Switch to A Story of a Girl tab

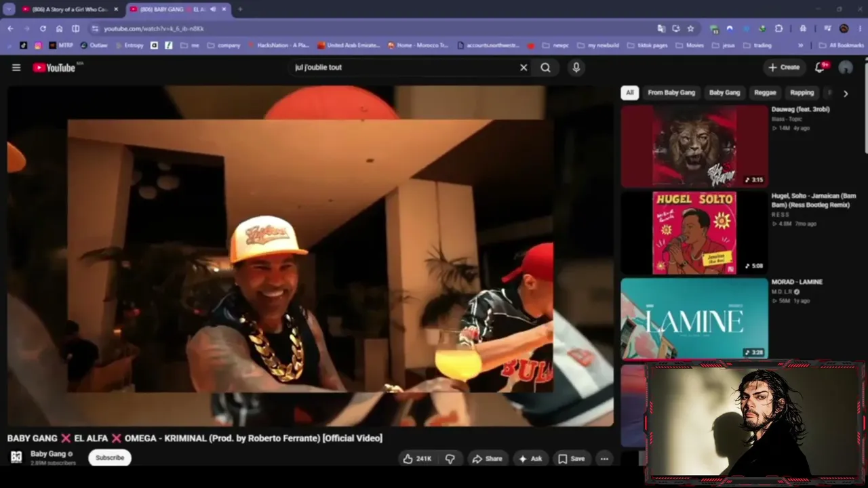[x=69, y=9]
